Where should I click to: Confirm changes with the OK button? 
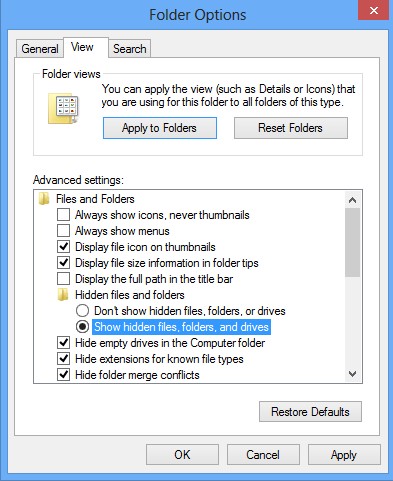click(182, 455)
